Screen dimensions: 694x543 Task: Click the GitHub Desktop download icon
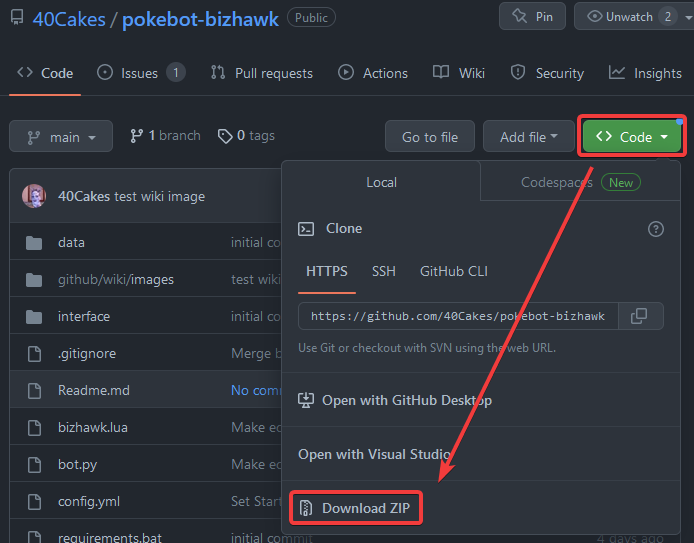coord(306,400)
